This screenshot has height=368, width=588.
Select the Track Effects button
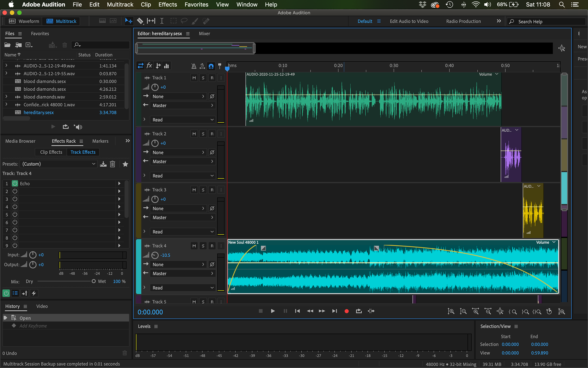[x=83, y=152]
